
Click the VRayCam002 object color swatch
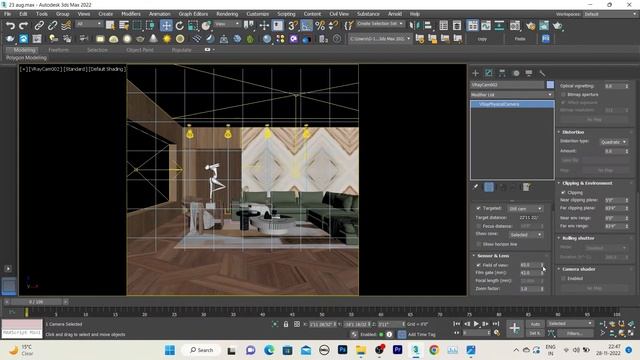(x=550, y=84)
